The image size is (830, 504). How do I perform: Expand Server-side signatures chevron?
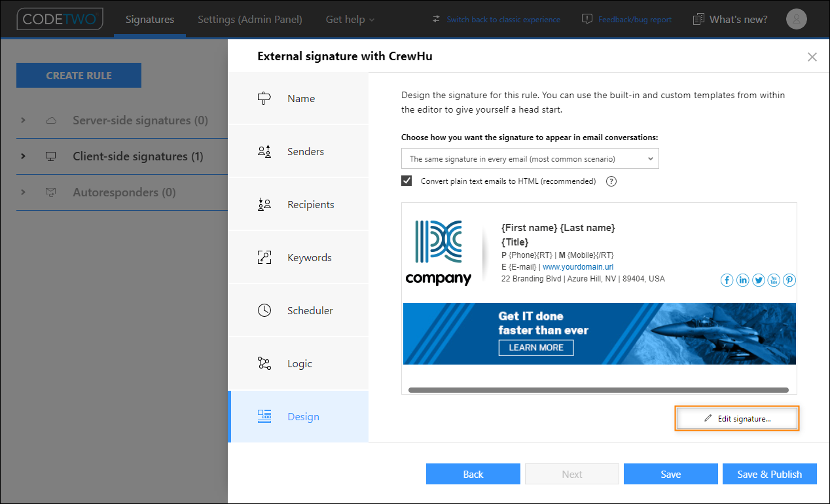(24, 120)
